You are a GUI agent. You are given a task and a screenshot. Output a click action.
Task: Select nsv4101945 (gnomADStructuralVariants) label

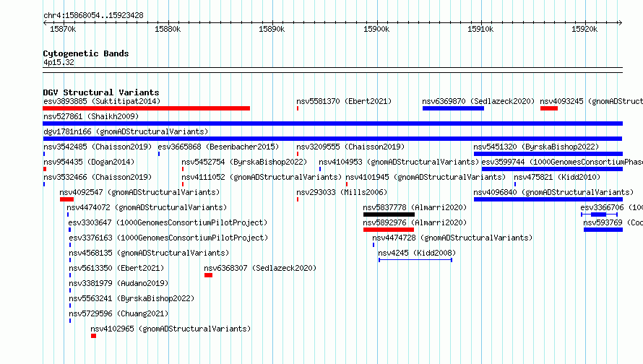(x=426, y=177)
